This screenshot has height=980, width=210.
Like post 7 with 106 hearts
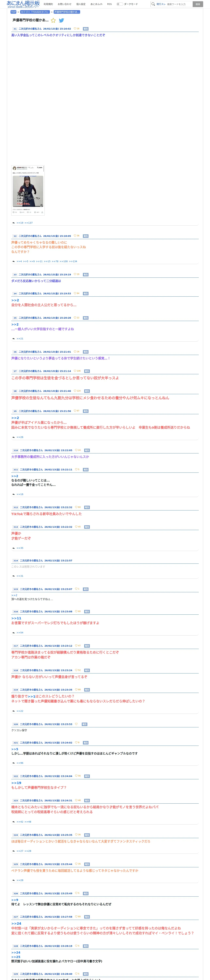[x=75, y=371]
